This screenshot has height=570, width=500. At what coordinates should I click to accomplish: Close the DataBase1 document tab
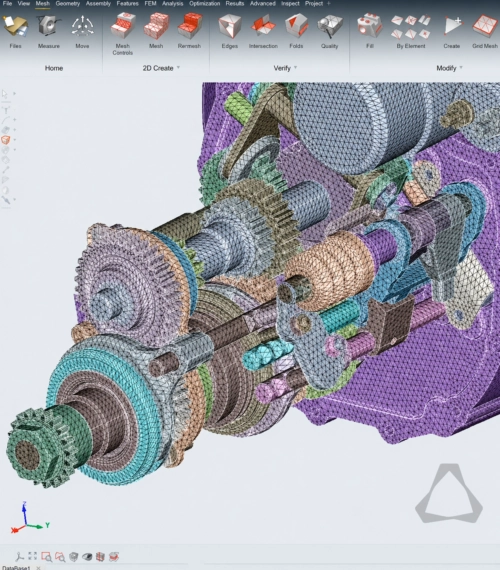pyautogui.click(x=39, y=568)
